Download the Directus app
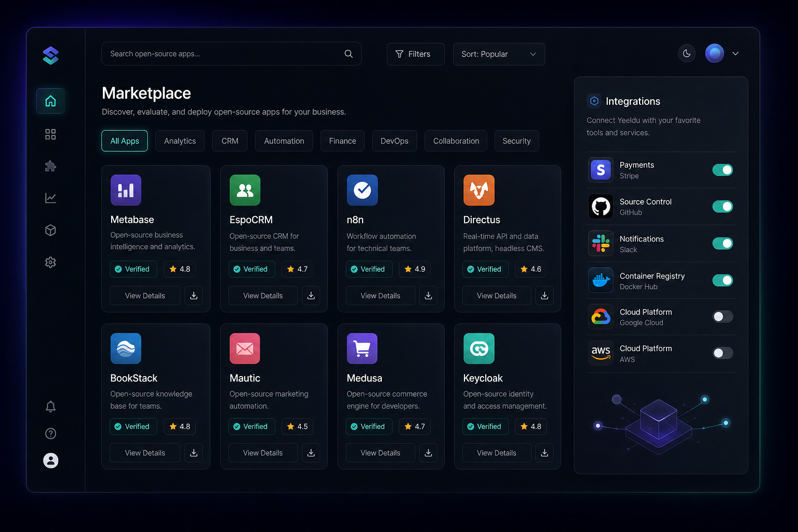Viewport: 798px width, 532px height. tap(544, 296)
